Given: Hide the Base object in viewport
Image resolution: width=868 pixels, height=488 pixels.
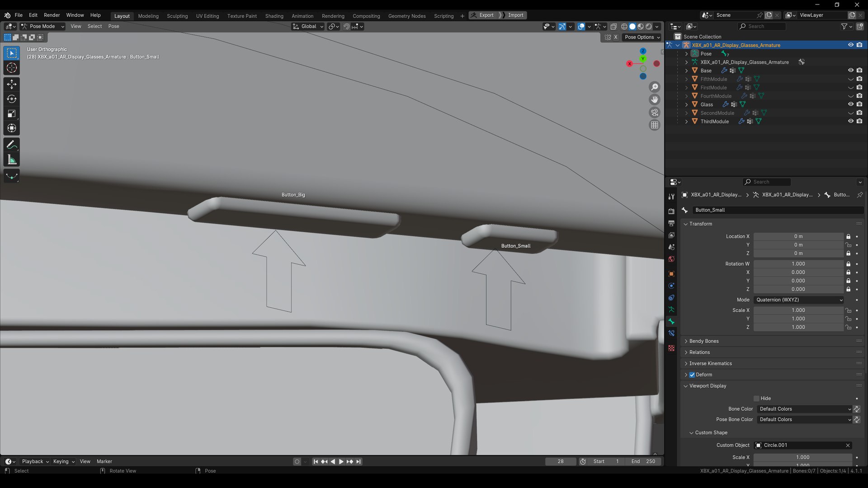Looking at the screenshot, I should [850, 70].
